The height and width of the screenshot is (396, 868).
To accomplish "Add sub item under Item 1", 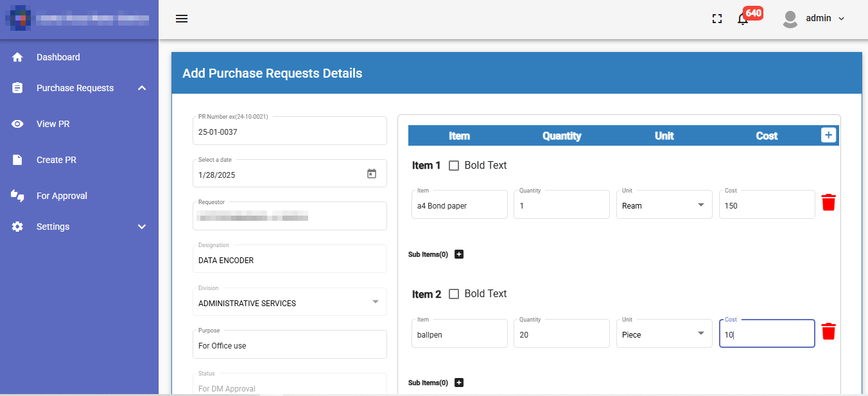I will tap(458, 254).
